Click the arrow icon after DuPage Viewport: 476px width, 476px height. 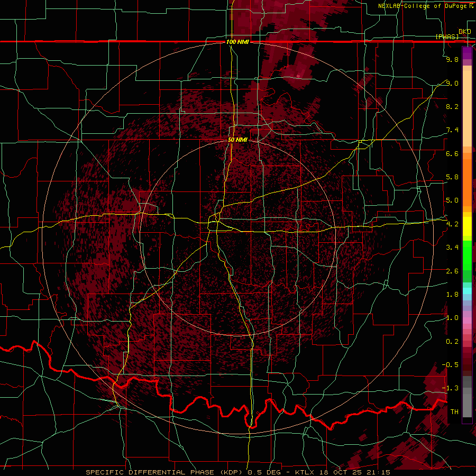pos(471,5)
